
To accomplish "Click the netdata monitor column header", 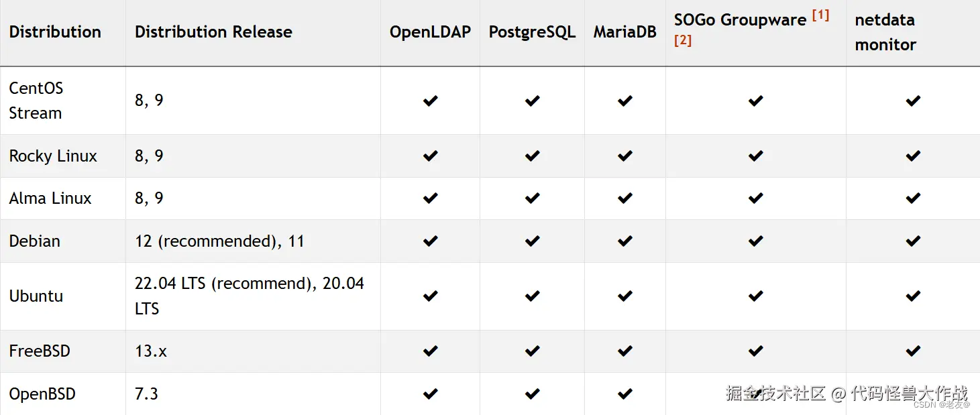I will 885,32.
